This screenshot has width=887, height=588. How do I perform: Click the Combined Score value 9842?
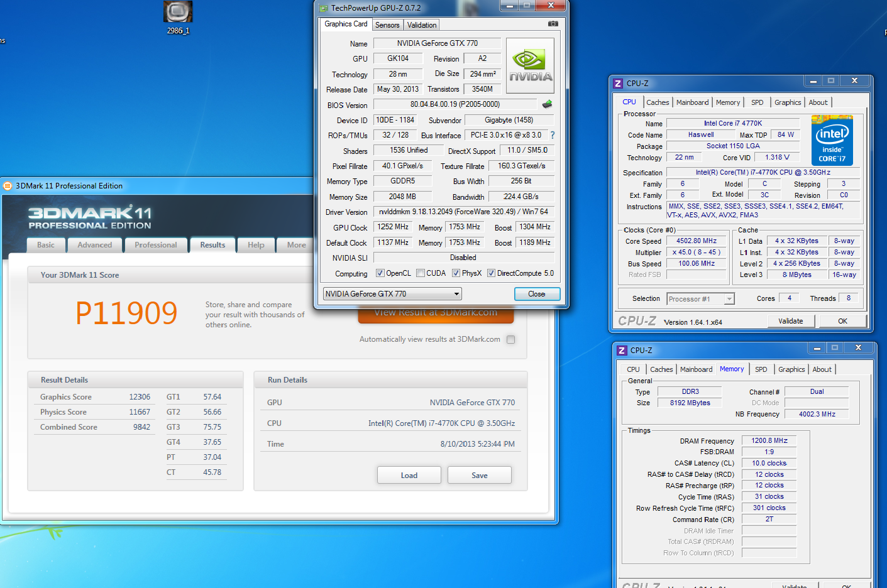(x=141, y=427)
